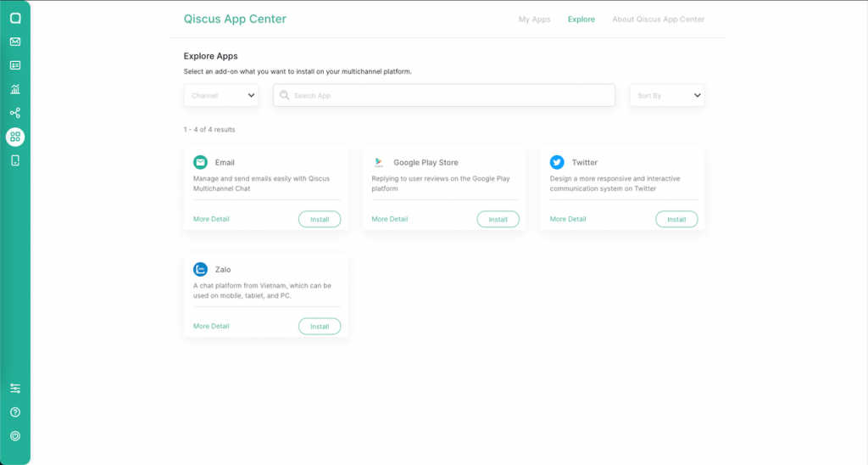Click Google Play description about replying to reviews
This screenshot has height=465, width=868.
pyautogui.click(x=441, y=183)
